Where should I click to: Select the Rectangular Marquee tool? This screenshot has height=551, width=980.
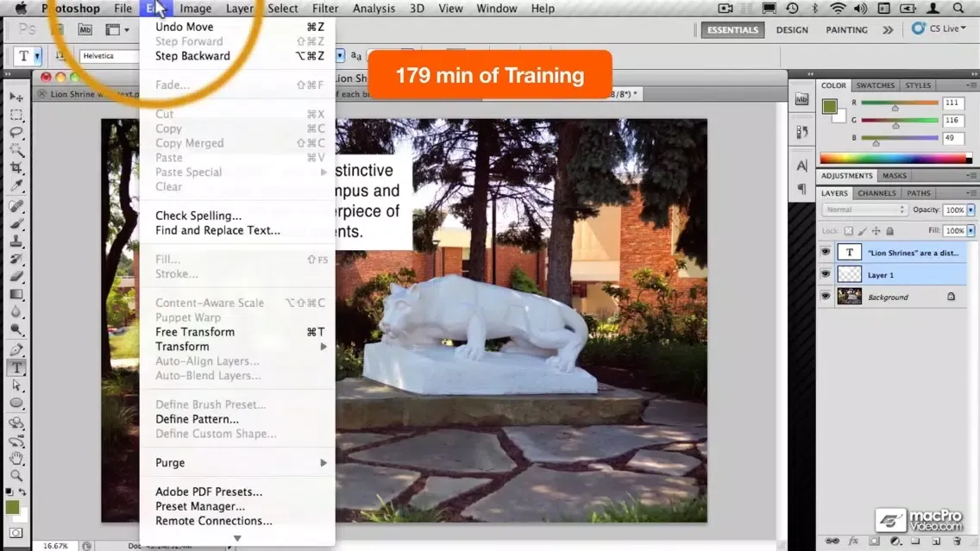point(16,115)
